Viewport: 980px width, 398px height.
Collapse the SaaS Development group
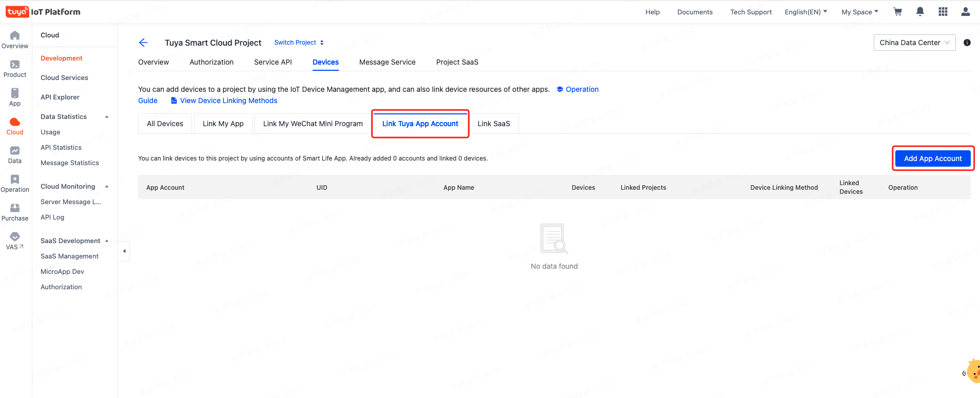107,241
